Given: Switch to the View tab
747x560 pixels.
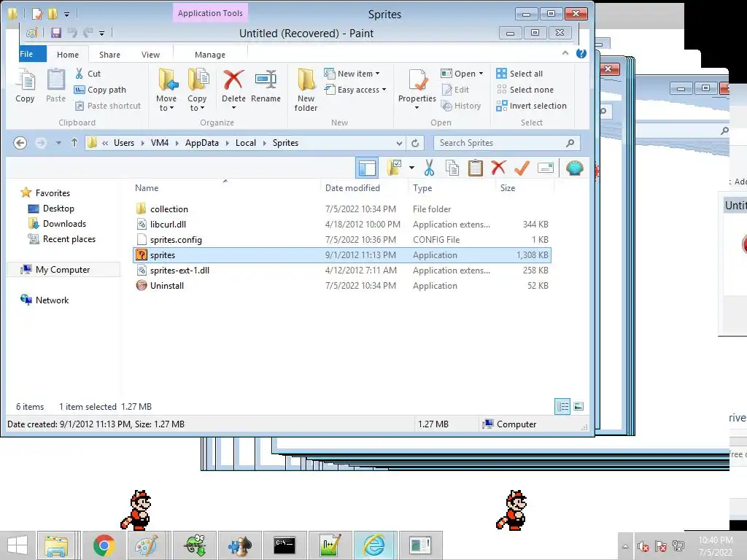Looking at the screenshot, I should [150, 55].
